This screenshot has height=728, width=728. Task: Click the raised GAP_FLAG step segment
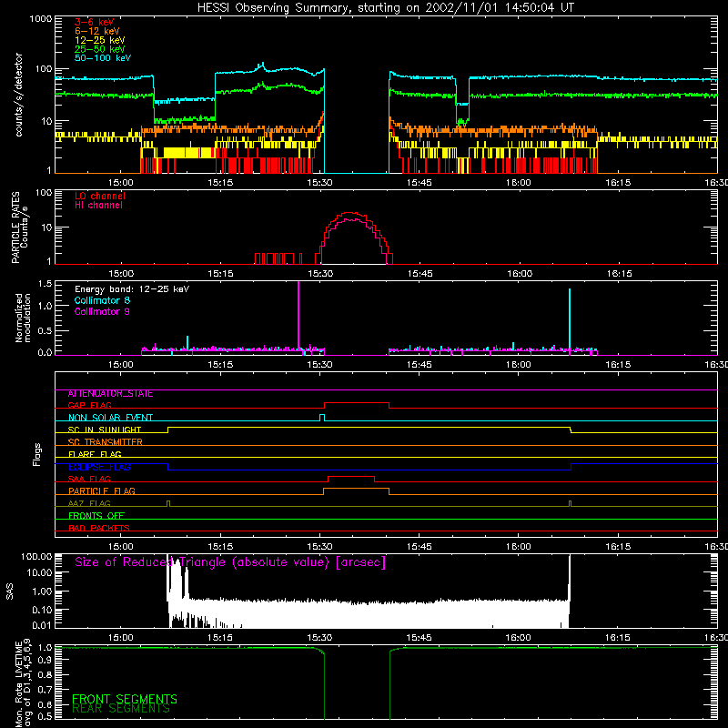coord(357,403)
